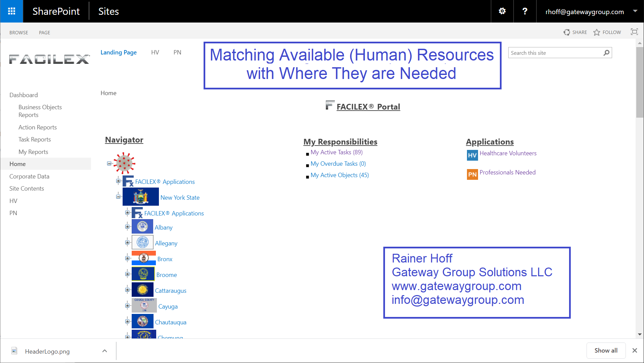
Task: Expand the top FACILEX Applications node
Action: coord(118,181)
